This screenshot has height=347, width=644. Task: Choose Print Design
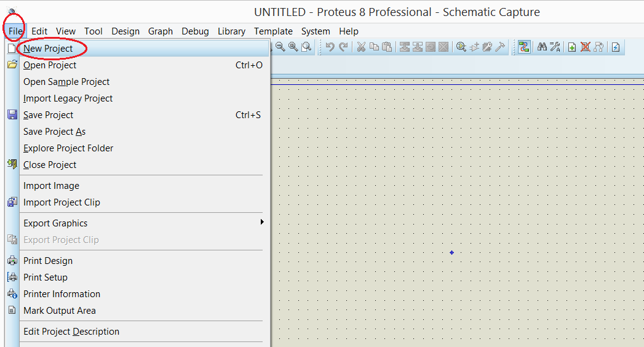point(138,261)
